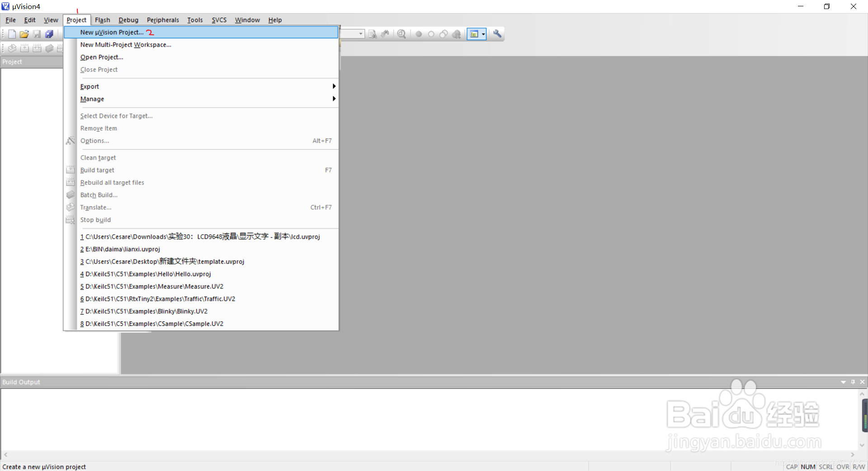This screenshot has height=471, width=868.
Task: Open the Flash menu
Action: coord(103,20)
